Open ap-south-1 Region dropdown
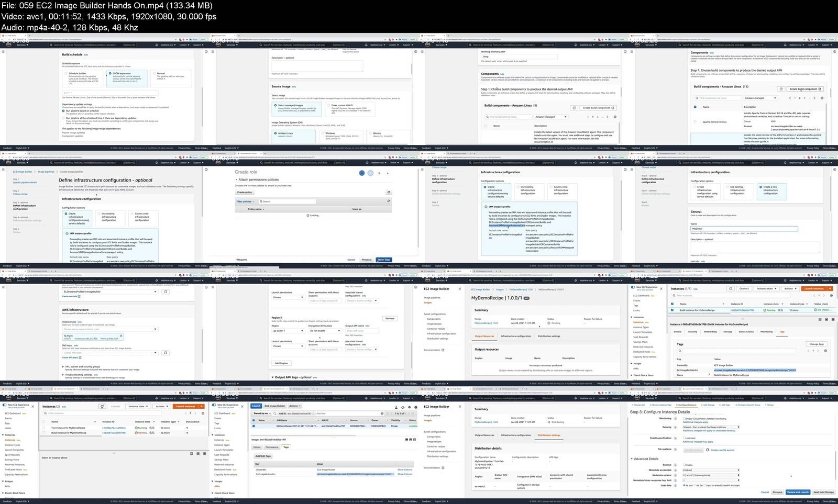The width and height of the screenshot is (838, 504). coord(288,331)
